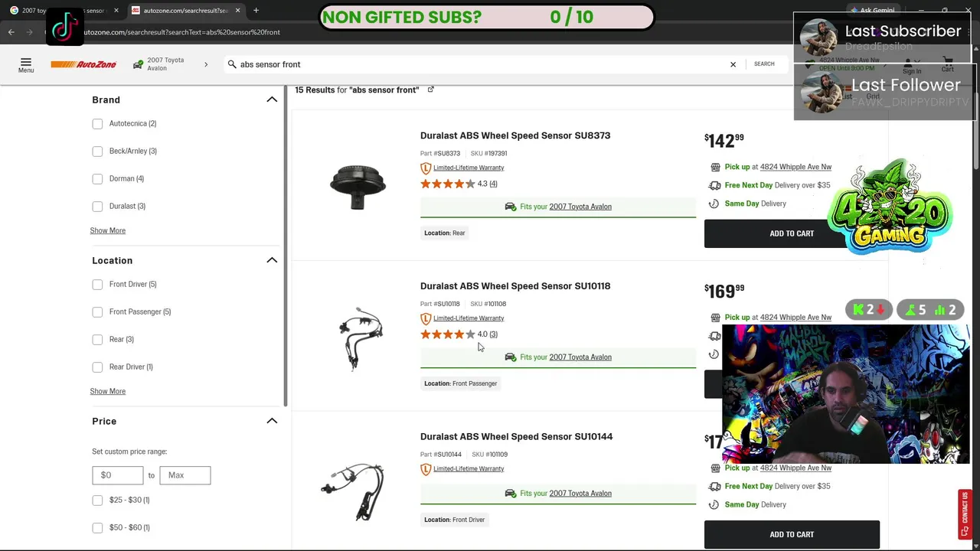Collapse the Brand filter section
Viewport: 980px width, 551px height.
[x=272, y=99]
